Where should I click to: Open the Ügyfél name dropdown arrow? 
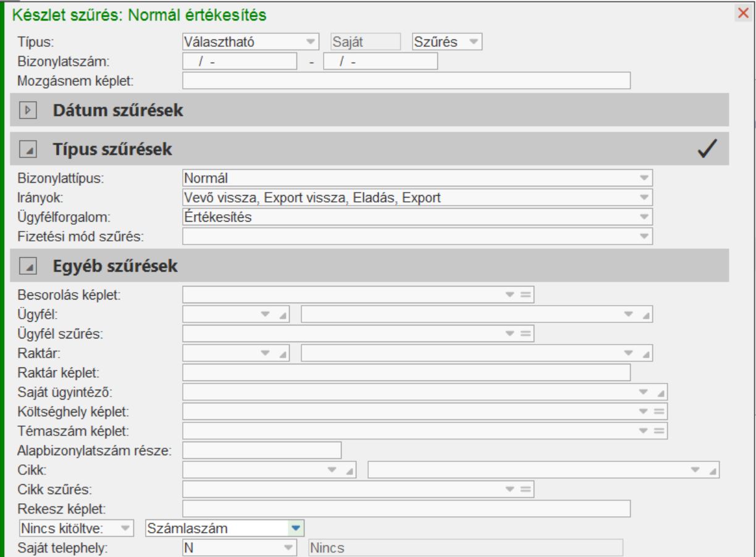pos(629,314)
